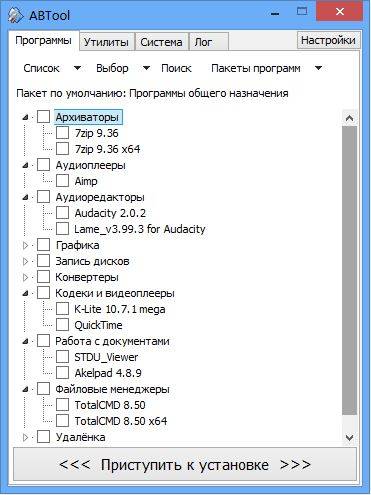This screenshot has width=371, height=495.
Task: Tick the Akelpad 4.8.9 checkbox
Action: tap(62, 373)
